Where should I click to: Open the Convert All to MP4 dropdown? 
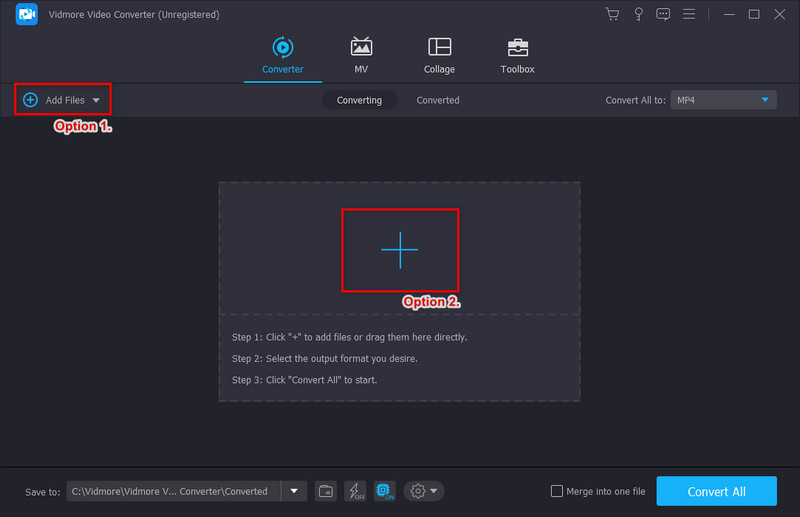coord(723,100)
